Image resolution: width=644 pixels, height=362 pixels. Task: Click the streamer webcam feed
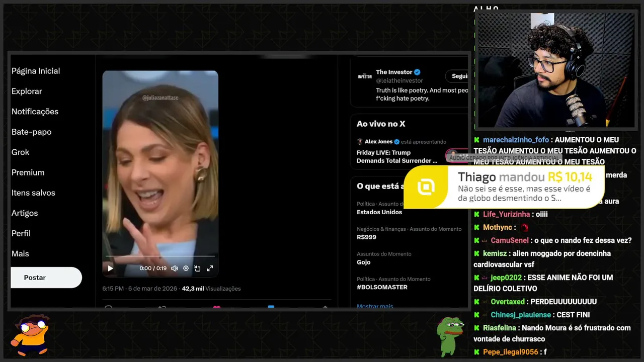click(x=556, y=70)
